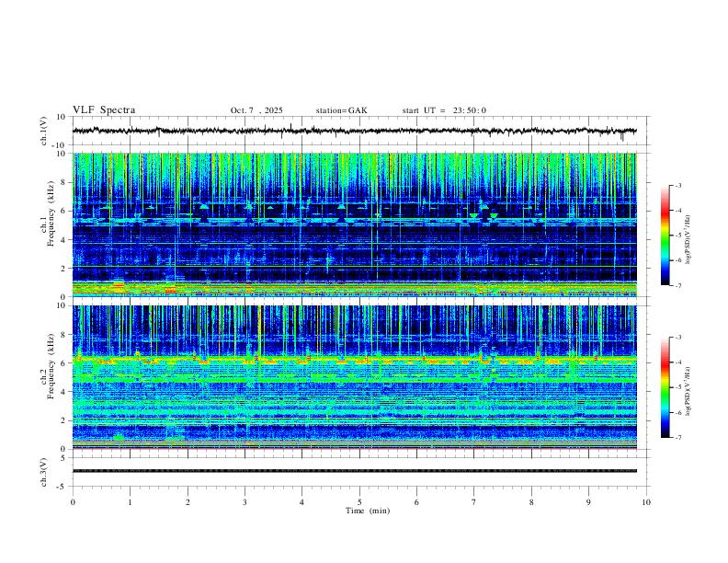
Task: Click the "4" minute tick on time axis
Action: 301,502
